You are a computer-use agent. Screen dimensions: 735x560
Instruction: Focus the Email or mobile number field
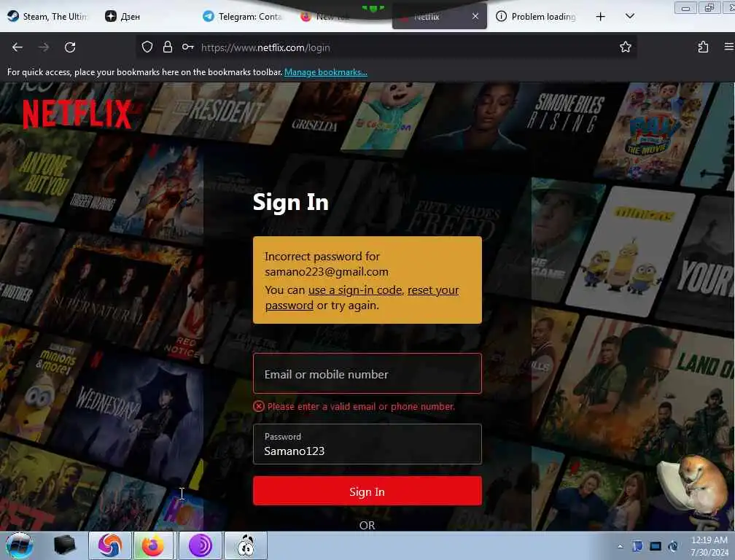367,374
